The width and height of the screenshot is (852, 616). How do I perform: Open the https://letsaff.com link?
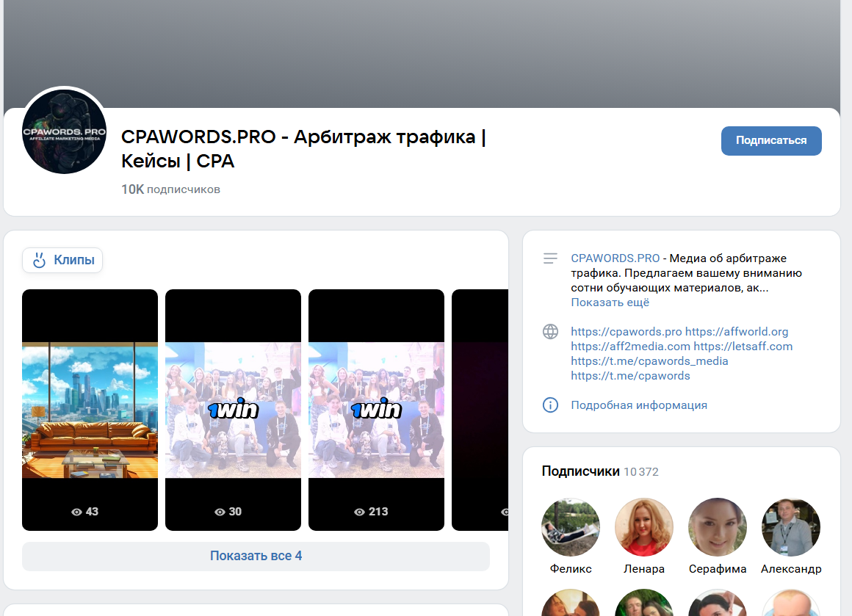coord(743,347)
